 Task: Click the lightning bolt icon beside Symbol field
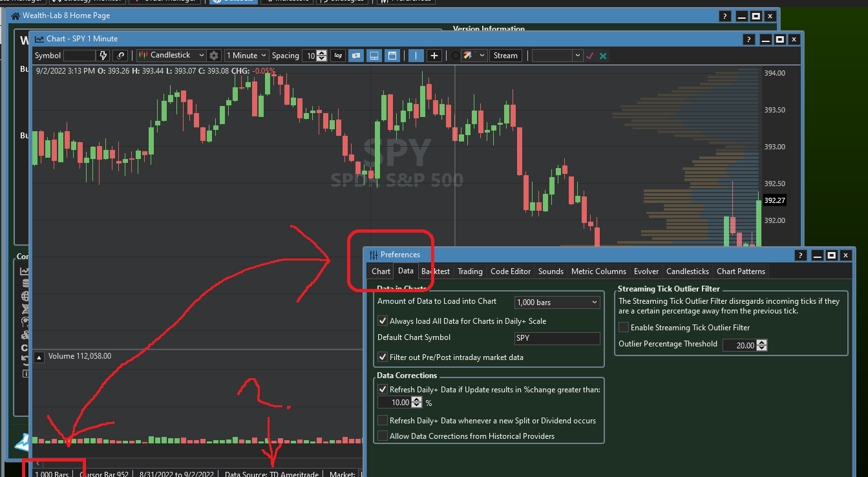click(103, 56)
